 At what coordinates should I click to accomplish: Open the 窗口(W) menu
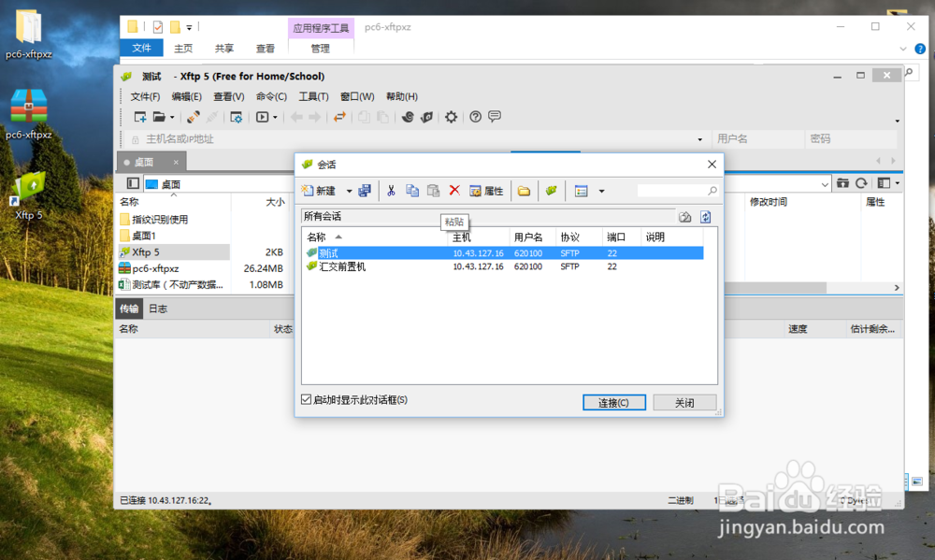[x=357, y=96]
